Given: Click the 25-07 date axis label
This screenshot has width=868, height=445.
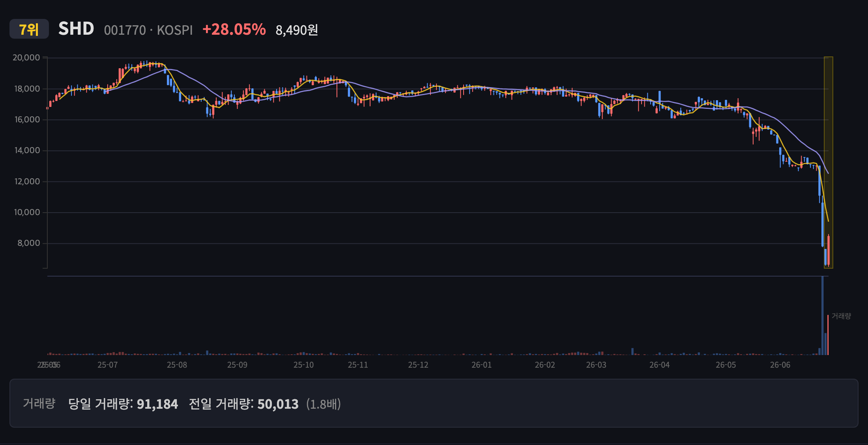Looking at the screenshot, I should pos(108,365).
